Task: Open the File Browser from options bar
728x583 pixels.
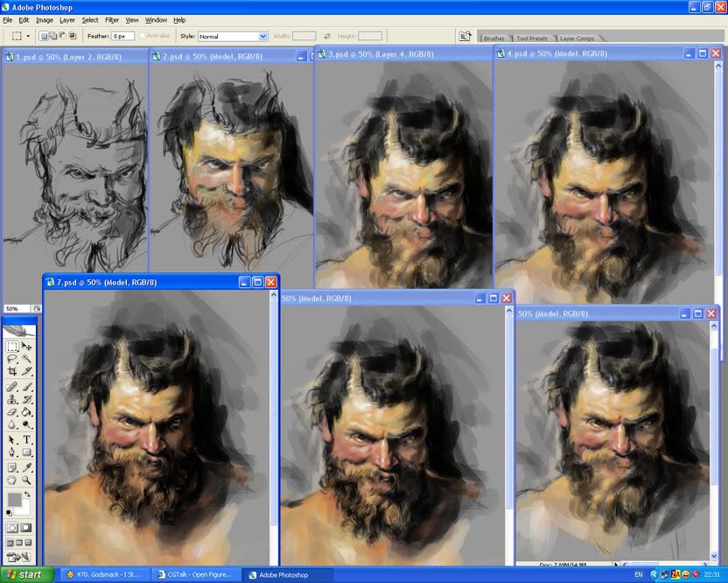Action: click(465, 36)
